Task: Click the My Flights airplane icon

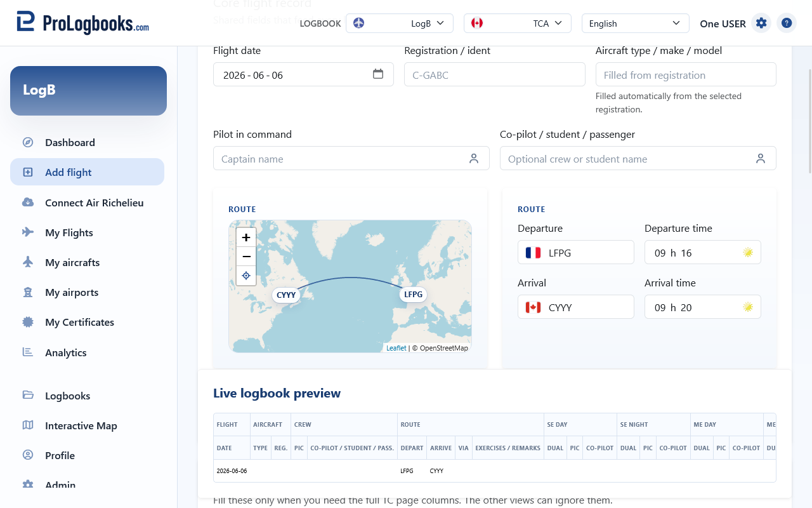Action: 28,232
